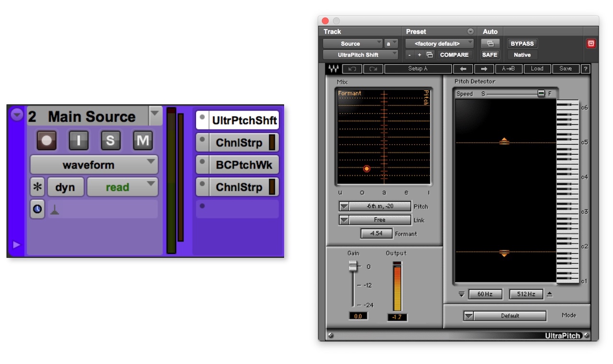Click the Load button
Viewport: 613px width, 364px height.
[x=537, y=69]
